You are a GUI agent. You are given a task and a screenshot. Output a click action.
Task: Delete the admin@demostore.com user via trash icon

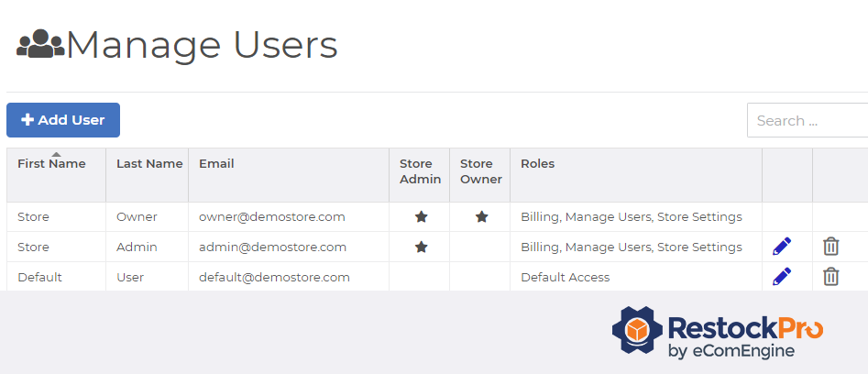[830, 247]
